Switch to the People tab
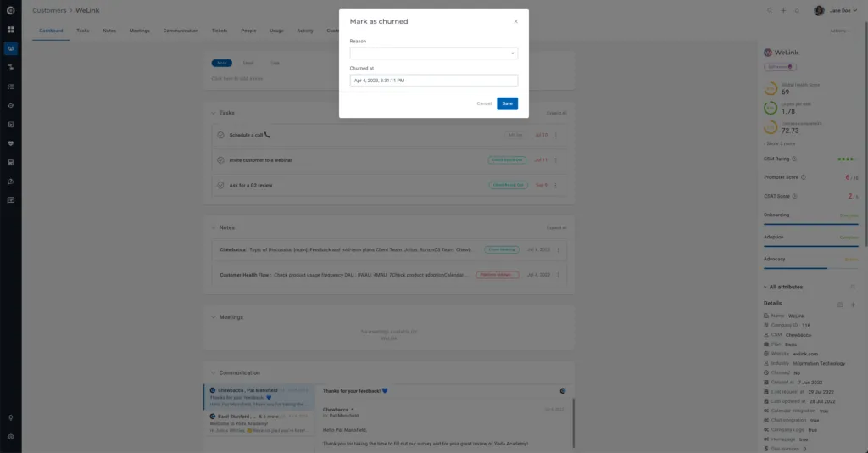The width and height of the screenshot is (868, 453). pos(248,31)
